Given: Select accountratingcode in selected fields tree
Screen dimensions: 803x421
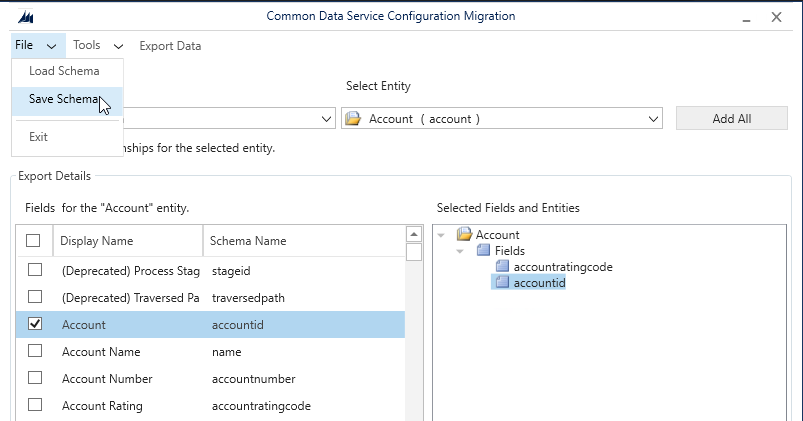Looking at the screenshot, I should tap(563, 267).
